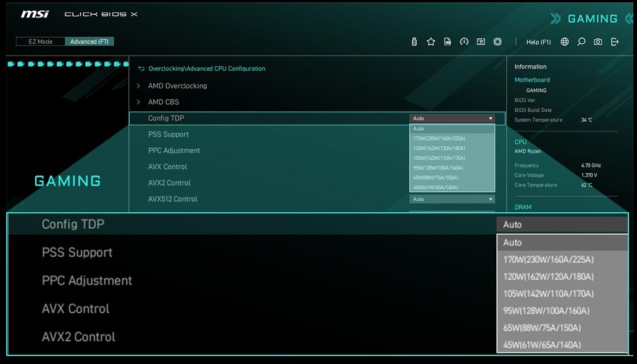Select the AVX Control row in the unmagnified panel
The height and width of the screenshot is (364, 637).
point(167,167)
